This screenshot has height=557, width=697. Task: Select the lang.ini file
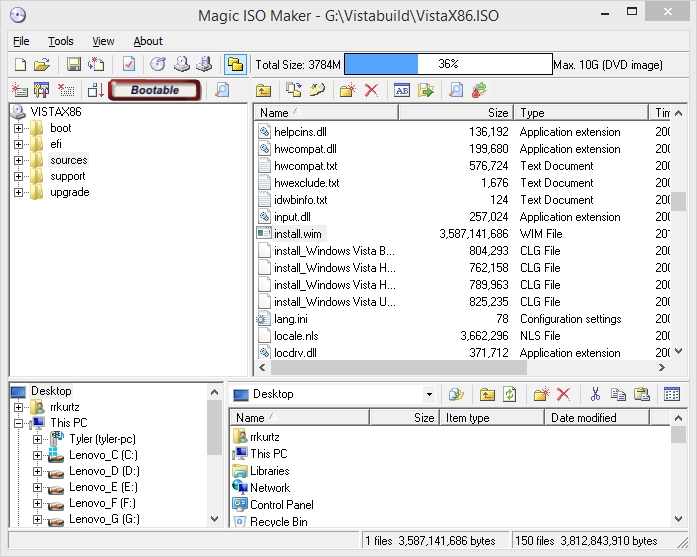291,319
